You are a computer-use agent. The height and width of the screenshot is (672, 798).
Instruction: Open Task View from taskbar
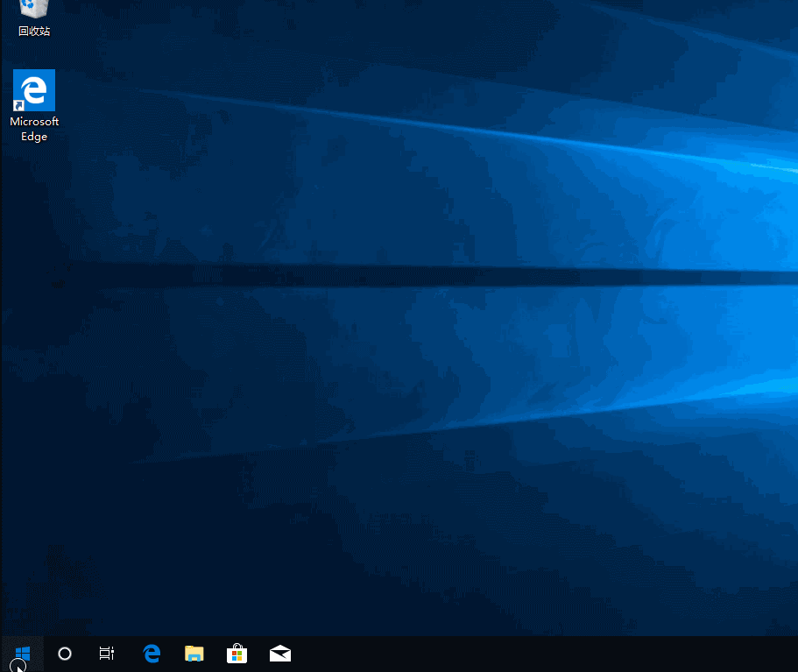pos(106,653)
